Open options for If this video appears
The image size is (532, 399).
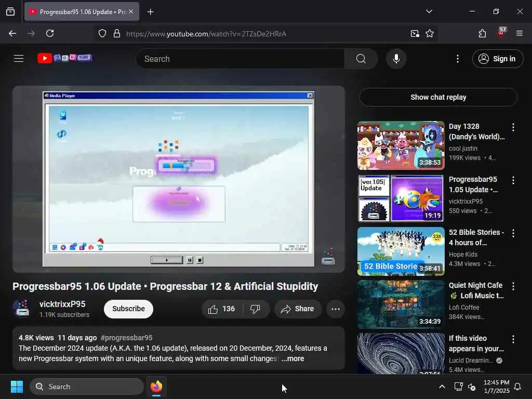tap(513, 339)
